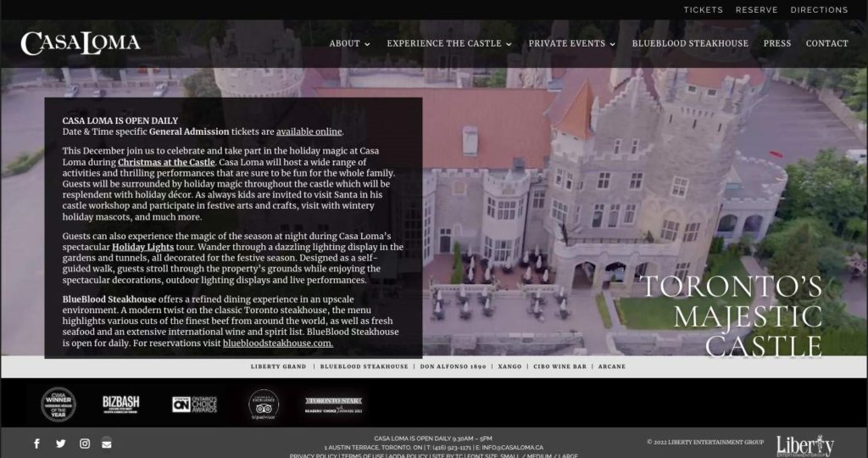Viewport: 868px width, 458px height.
Task: Expand the Private Events chevron
Action: tap(612, 44)
